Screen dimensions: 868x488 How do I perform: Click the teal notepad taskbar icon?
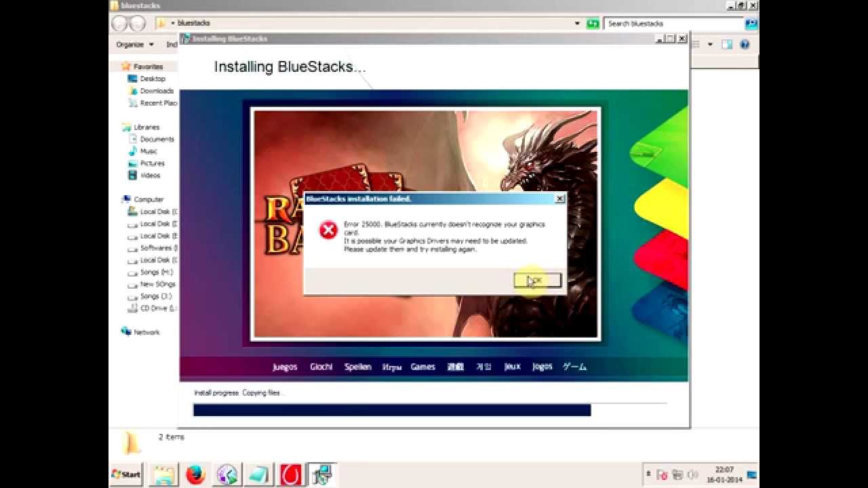[x=259, y=474]
